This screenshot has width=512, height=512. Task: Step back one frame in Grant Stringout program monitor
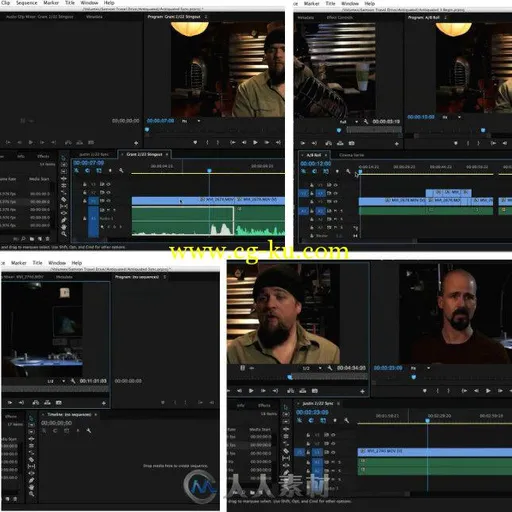(244, 143)
